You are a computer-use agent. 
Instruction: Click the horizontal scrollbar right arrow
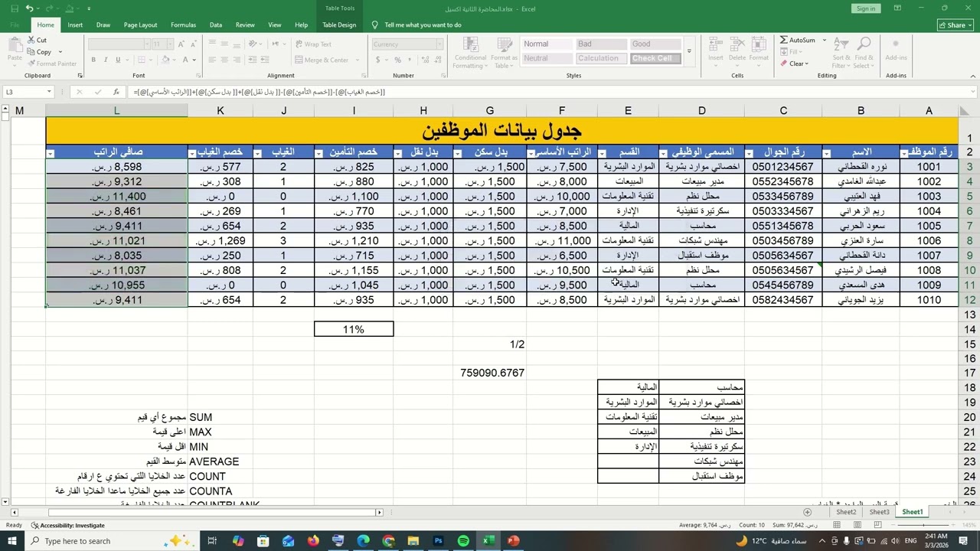(379, 512)
